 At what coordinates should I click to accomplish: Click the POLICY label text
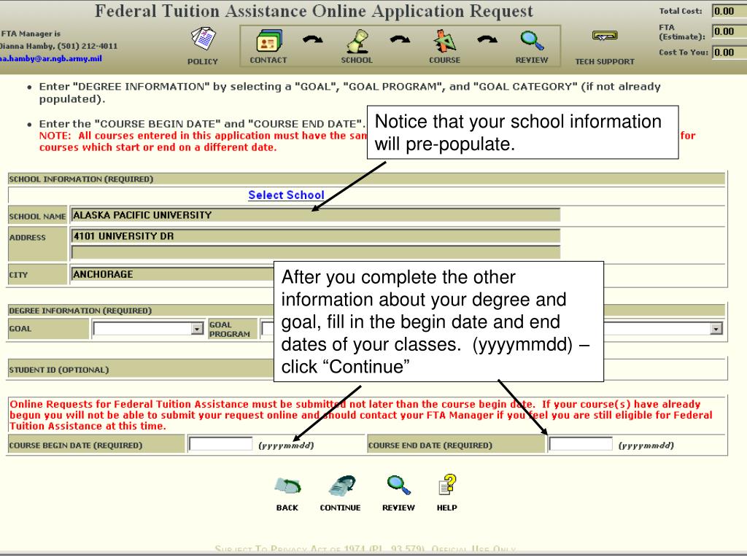coord(203,61)
